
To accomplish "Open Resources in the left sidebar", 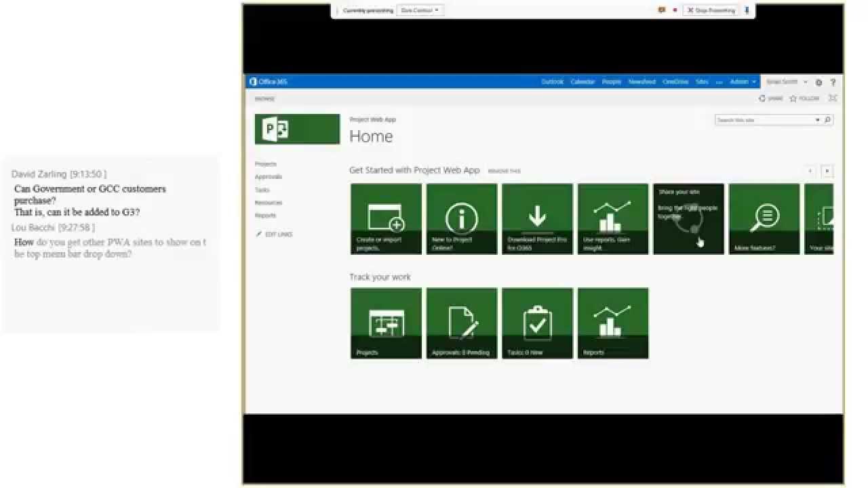I will tap(269, 203).
